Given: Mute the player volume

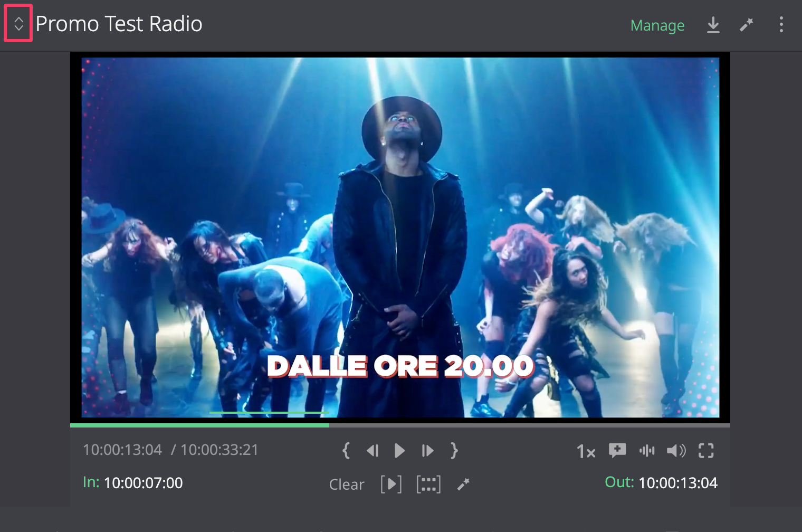Looking at the screenshot, I should click(676, 450).
